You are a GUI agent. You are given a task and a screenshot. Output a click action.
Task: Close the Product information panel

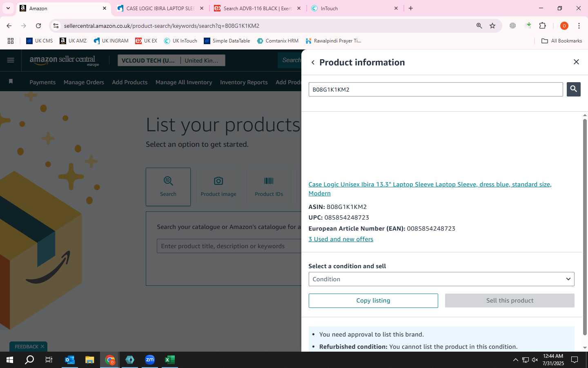pos(576,62)
